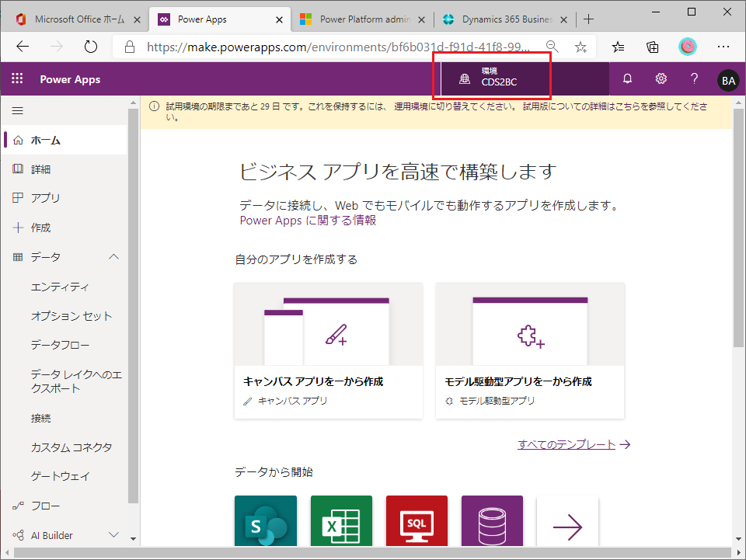Select ホーム in left navigation
The image size is (746, 560).
tap(64, 140)
